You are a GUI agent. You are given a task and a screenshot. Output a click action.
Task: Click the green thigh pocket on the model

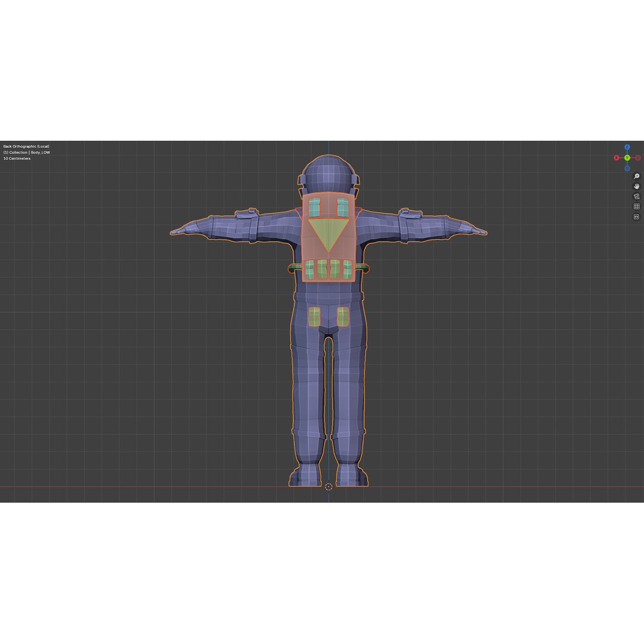tap(314, 315)
